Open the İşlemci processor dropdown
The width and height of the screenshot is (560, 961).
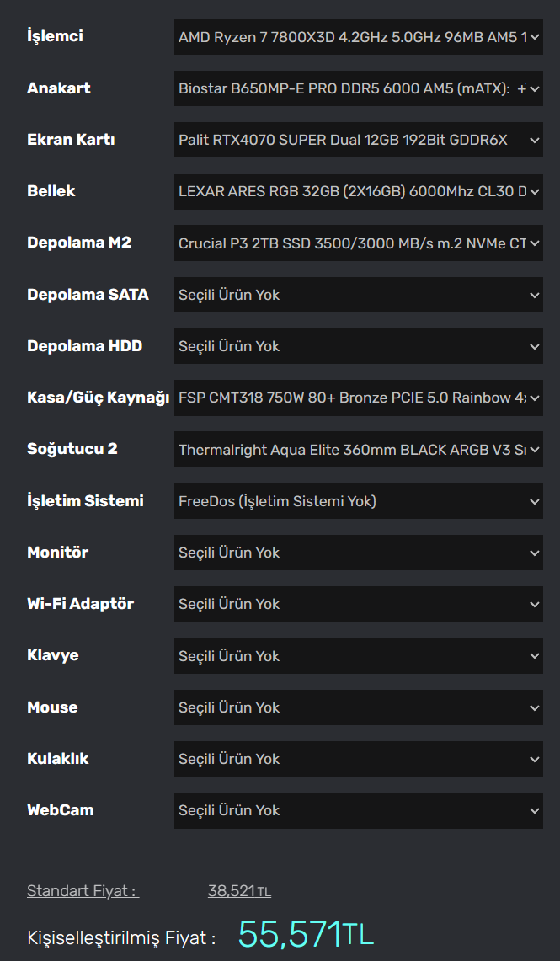point(358,37)
